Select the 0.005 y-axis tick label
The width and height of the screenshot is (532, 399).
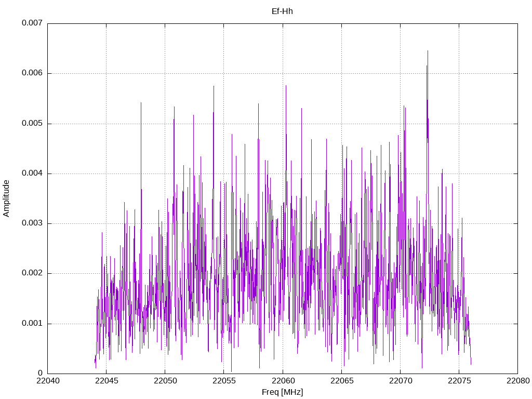[32, 124]
